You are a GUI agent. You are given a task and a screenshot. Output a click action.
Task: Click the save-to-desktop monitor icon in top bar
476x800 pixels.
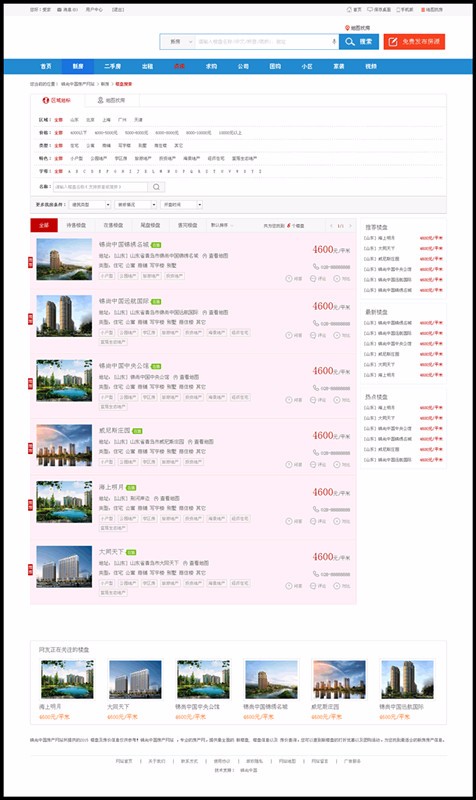370,10
